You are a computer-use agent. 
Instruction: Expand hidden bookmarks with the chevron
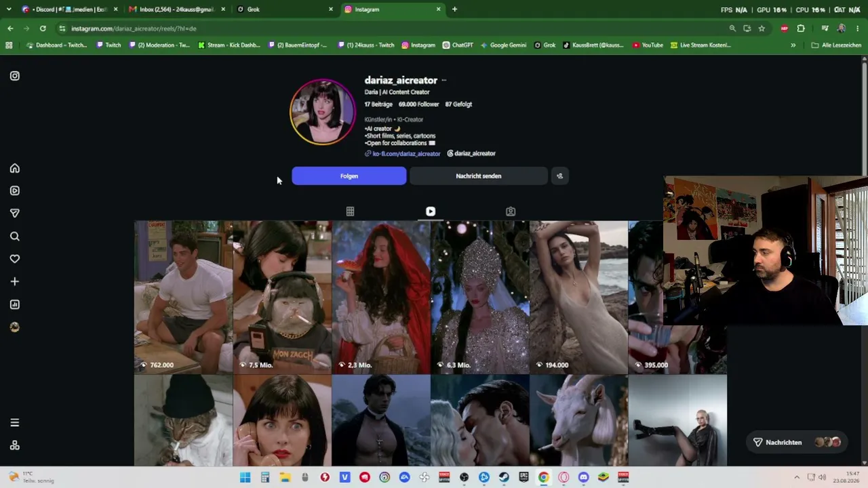point(793,45)
